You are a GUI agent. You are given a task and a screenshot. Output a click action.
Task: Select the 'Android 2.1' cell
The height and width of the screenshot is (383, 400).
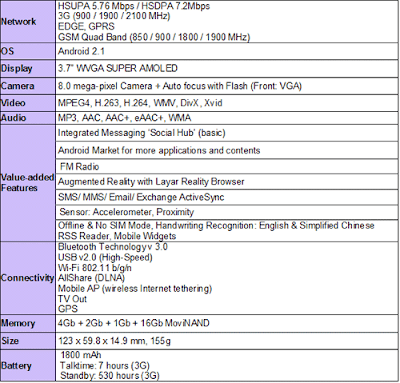coord(227,51)
